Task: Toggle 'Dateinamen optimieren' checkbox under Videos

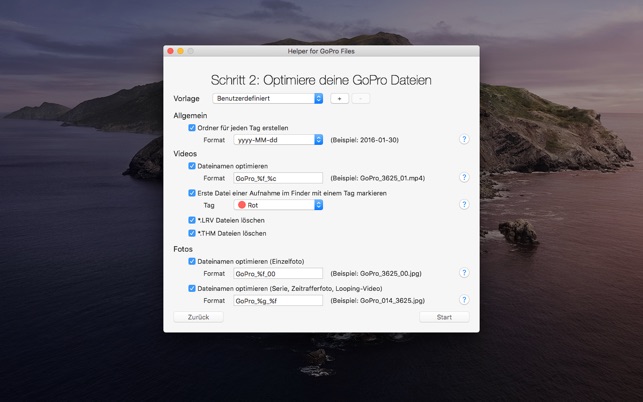Action: (x=192, y=166)
